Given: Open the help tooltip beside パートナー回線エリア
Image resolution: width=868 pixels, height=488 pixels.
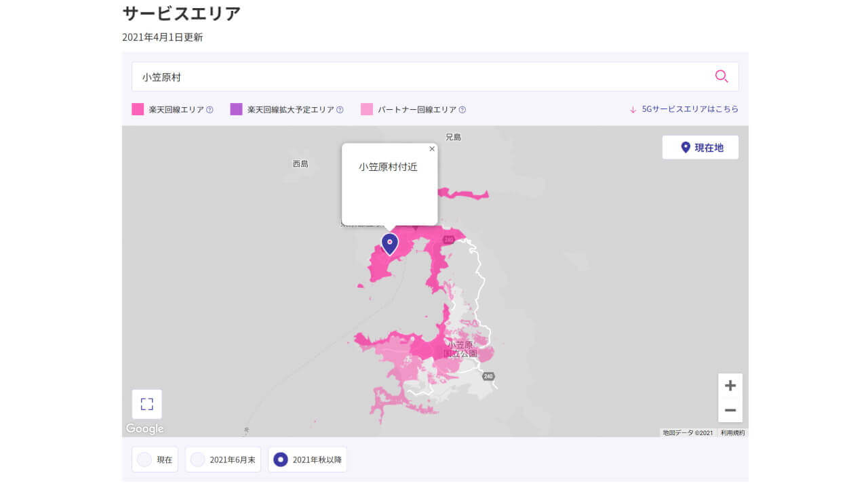Looking at the screenshot, I should tap(462, 109).
